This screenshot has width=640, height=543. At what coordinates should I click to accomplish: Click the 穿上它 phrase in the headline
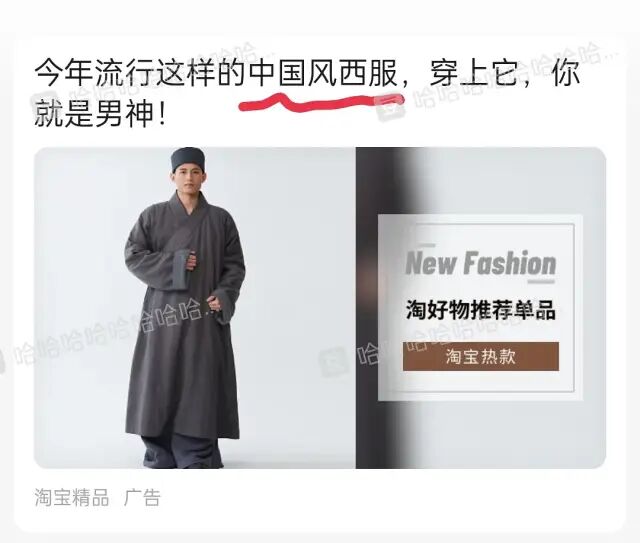[473, 74]
